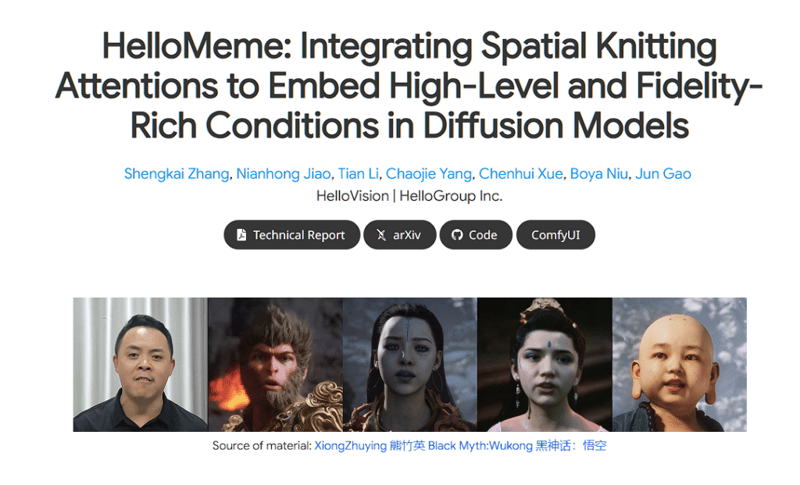Follow the Boya Niu author link
This screenshot has width=800, height=485.
(x=599, y=174)
